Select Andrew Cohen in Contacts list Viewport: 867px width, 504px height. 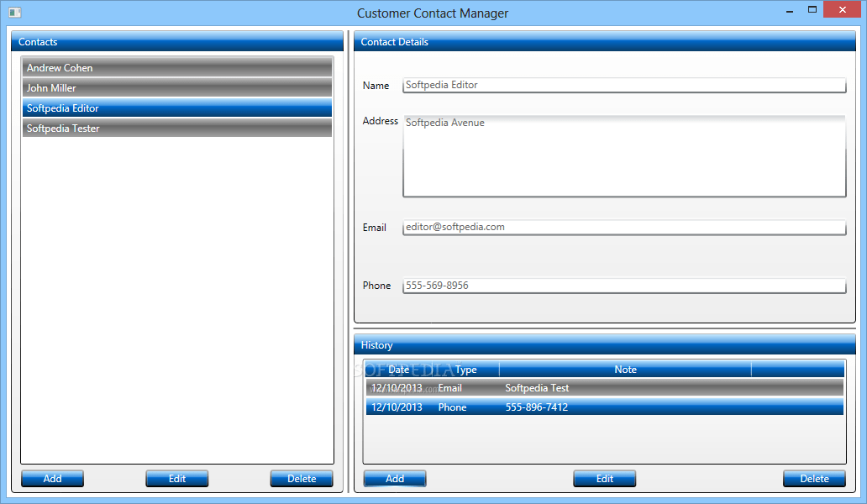pos(177,67)
